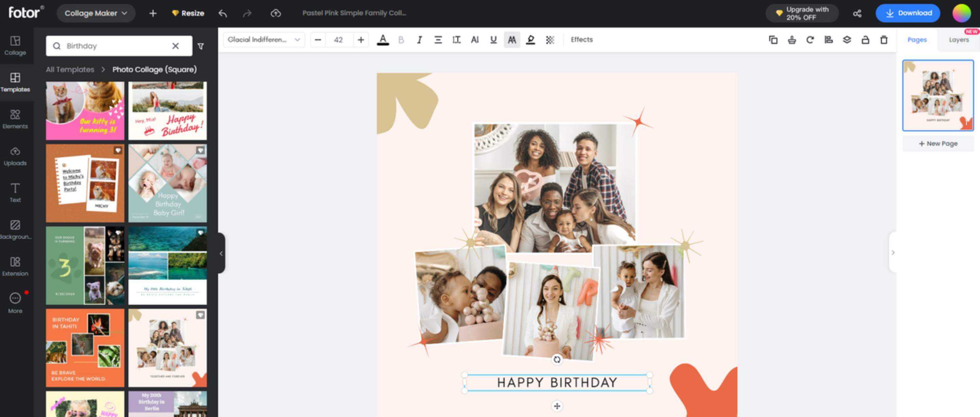Expand the Collage Maker dropdown
The height and width of the screenshot is (417, 980).
pos(96,13)
